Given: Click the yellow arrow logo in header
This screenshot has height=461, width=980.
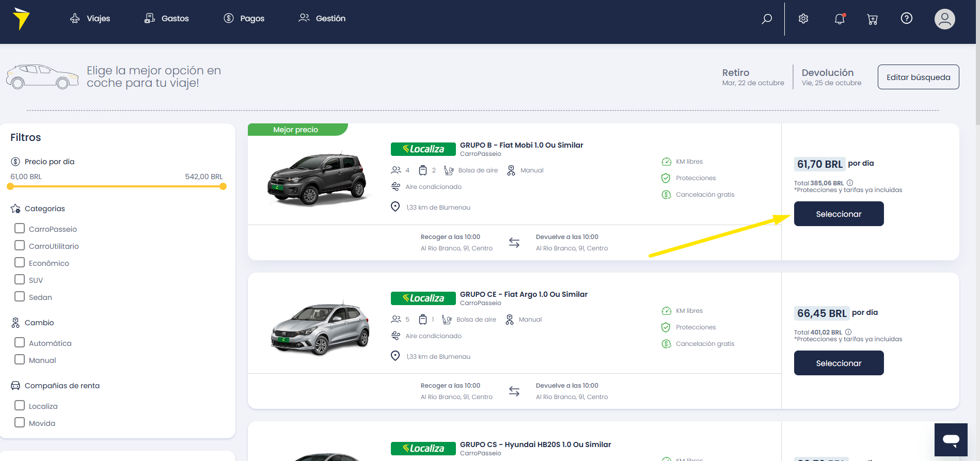Looking at the screenshot, I should pos(21,19).
